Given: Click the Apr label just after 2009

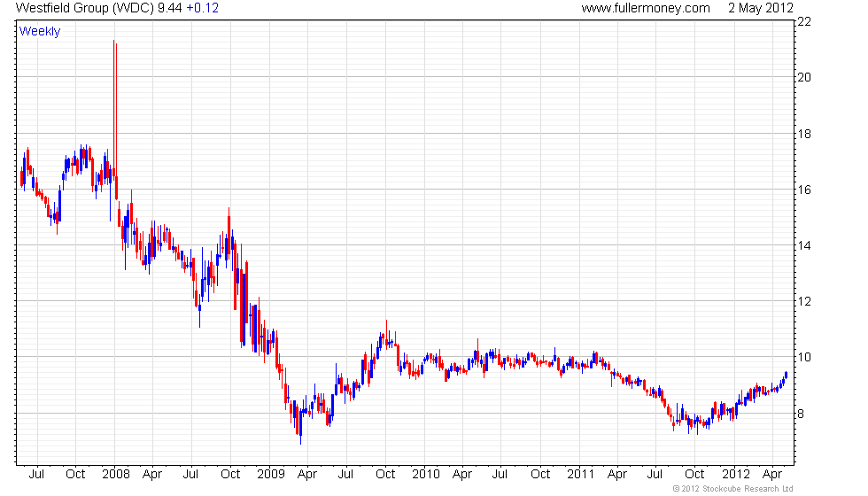Looking at the screenshot, I should (x=307, y=475).
